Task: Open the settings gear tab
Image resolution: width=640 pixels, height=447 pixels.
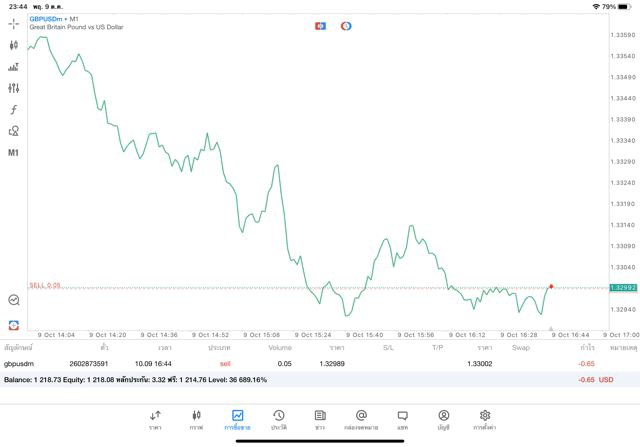Action: [x=485, y=419]
